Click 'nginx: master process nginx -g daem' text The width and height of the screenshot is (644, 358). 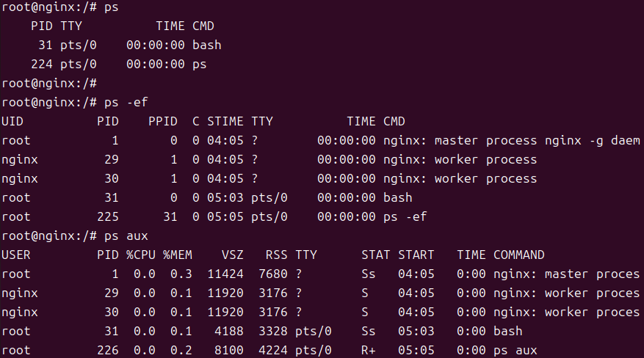coord(511,141)
